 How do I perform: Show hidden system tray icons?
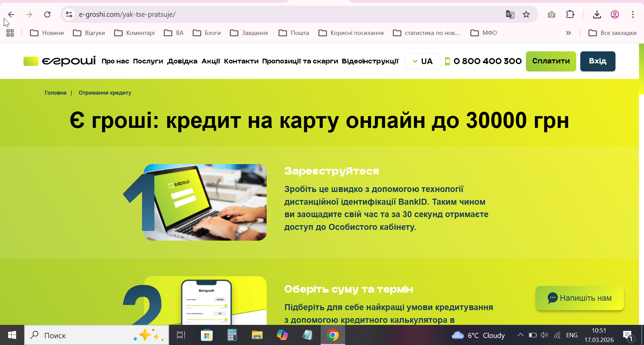520,335
